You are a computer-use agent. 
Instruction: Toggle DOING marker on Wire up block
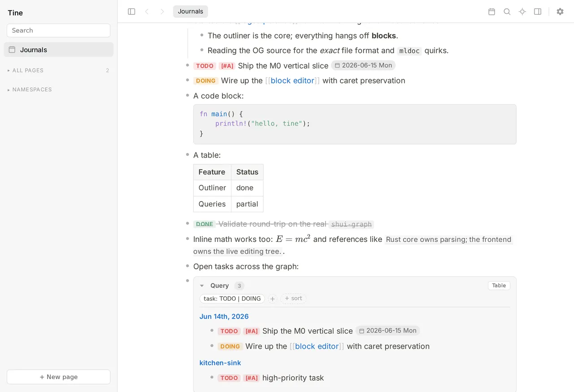206,81
